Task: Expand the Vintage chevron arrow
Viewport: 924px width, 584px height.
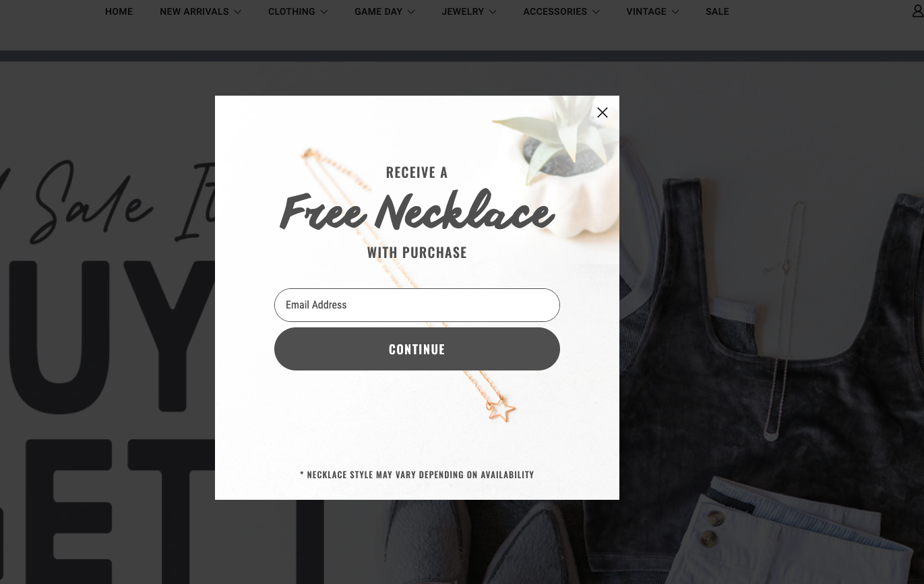Action: (x=675, y=12)
